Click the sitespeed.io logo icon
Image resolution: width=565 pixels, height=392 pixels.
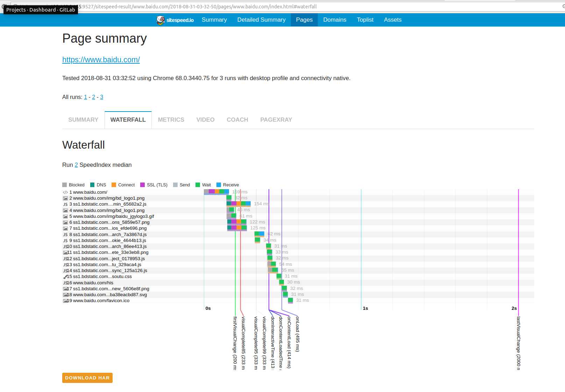[x=160, y=20]
